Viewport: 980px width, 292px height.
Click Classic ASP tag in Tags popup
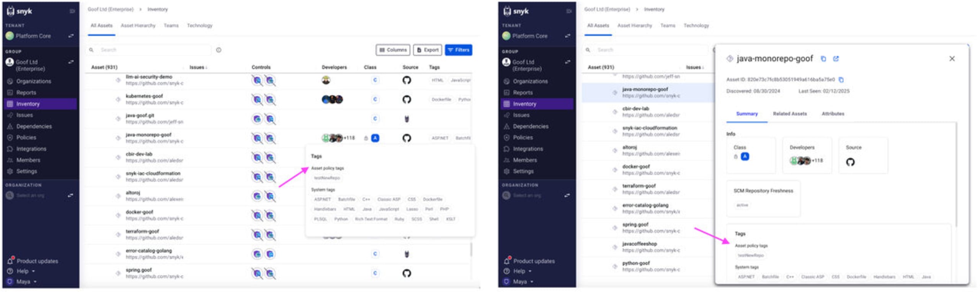click(x=389, y=199)
